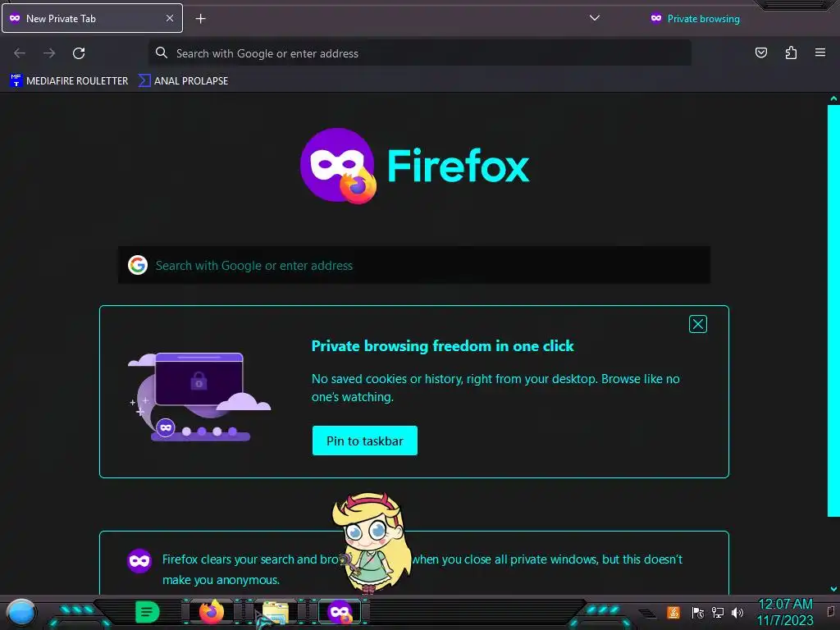The height and width of the screenshot is (630, 840).
Task: Open the list all tabs chevron
Action: pyautogui.click(x=594, y=18)
